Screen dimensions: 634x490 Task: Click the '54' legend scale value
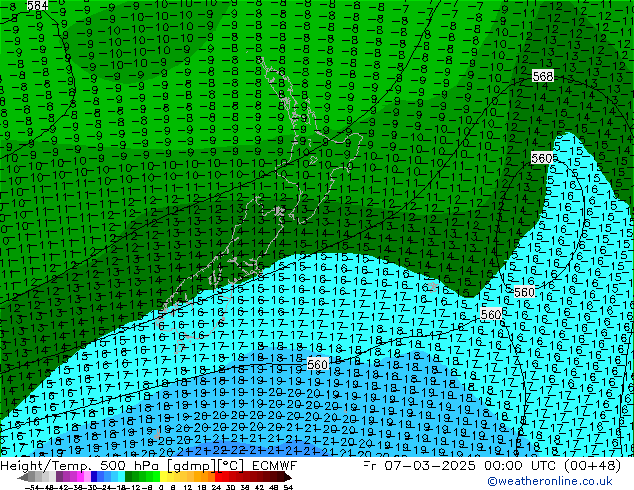(x=288, y=487)
